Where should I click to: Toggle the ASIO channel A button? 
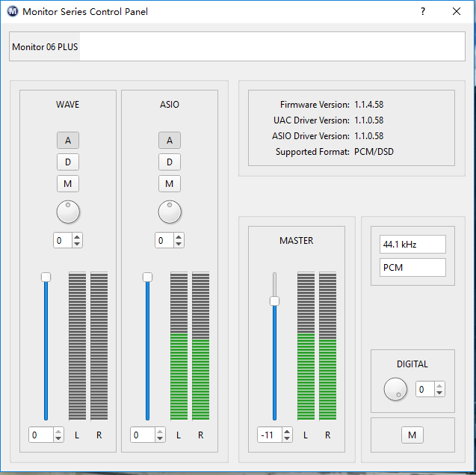pyautogui.click(x=170, y=140)
